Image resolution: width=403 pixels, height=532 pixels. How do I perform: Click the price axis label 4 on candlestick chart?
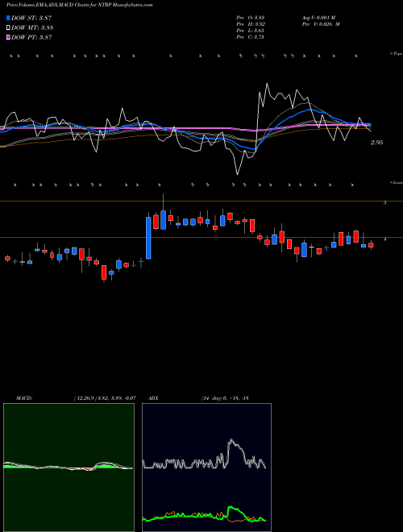point(384,239)
